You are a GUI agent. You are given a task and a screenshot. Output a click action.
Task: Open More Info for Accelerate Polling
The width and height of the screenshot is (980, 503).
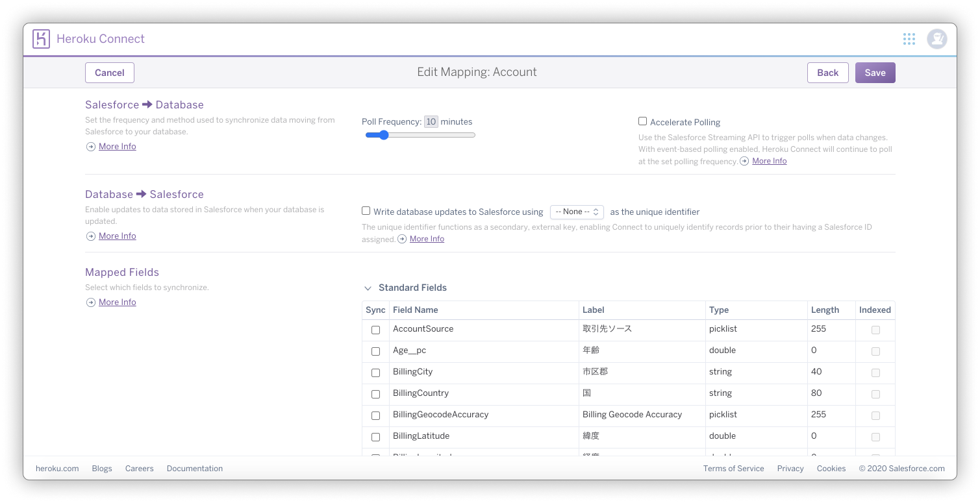[770, 161]
